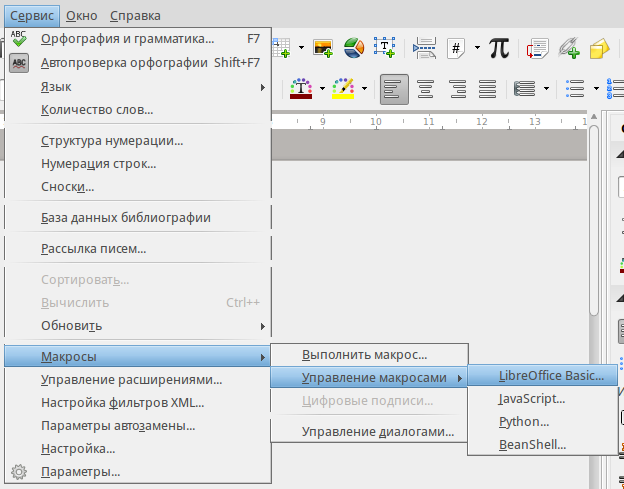The image size is (624, 489).
Task: Toggle Автопроверка орфографии entry
Action: 138,63
